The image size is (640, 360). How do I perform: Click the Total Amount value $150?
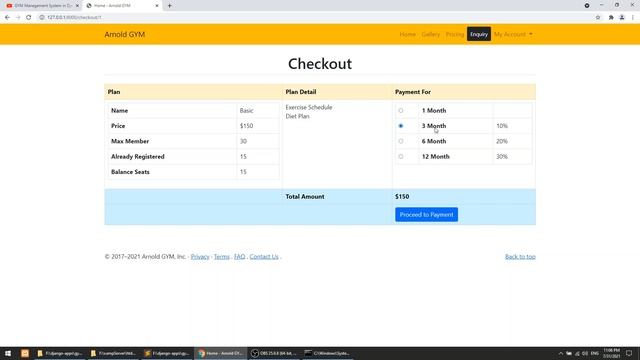click(x=402, y=196)
